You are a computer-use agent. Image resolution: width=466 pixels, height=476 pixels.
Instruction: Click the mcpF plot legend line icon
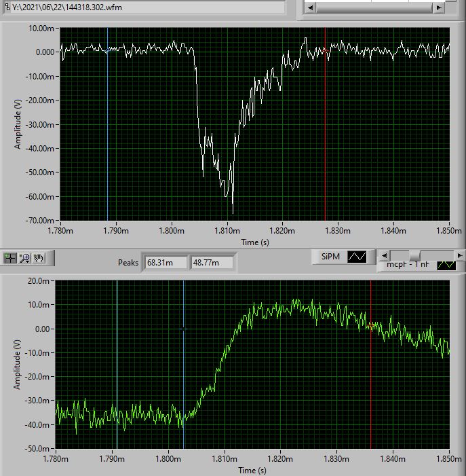pyautogui.click(x=446, y=265)
